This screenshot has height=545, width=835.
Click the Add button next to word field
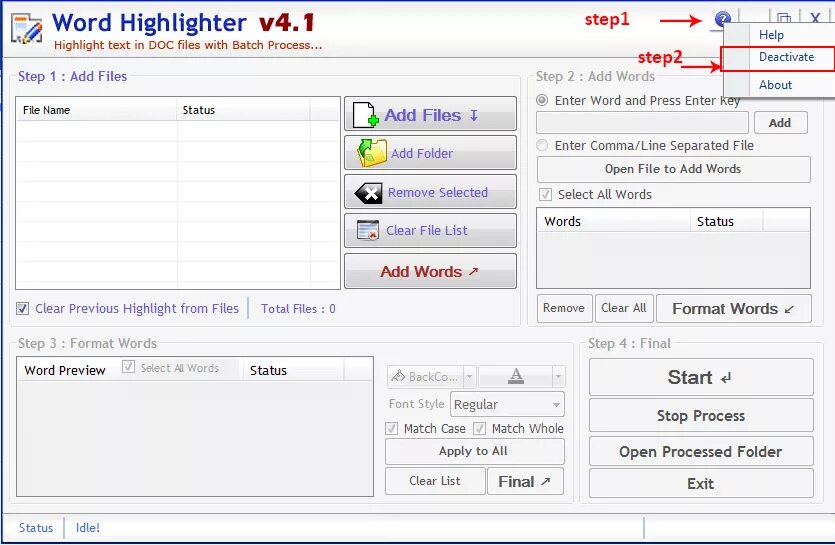[x=781, y=123]
